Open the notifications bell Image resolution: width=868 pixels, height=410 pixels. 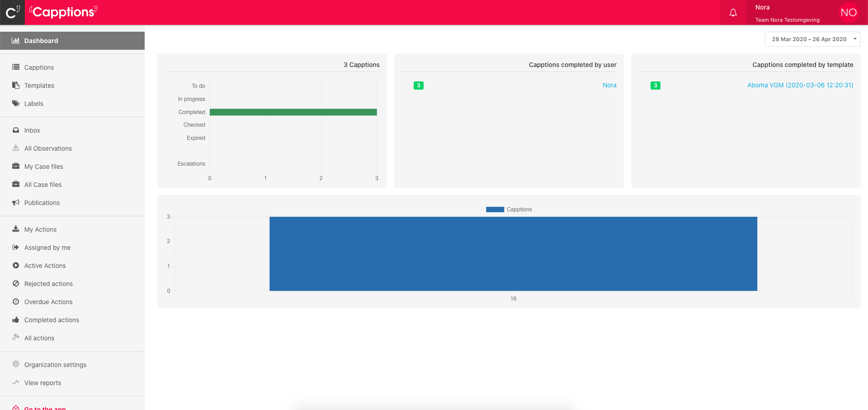733,13
